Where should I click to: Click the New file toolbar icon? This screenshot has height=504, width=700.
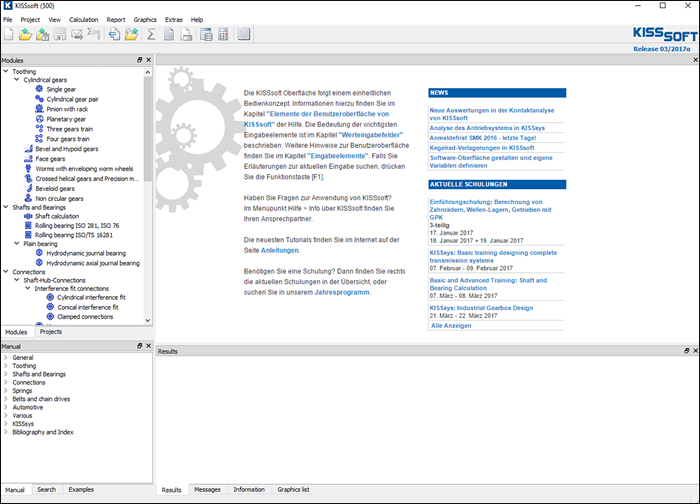click(x=8, y=34)
